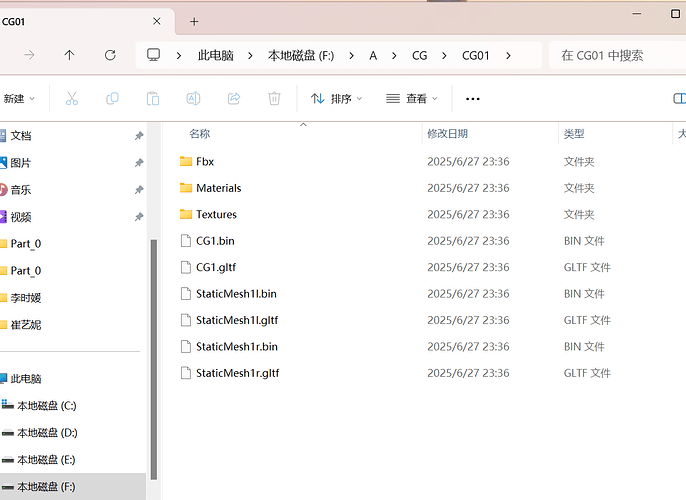Screen dimensions: 686x500
Task: Click the StaticMesh1r.gltf file icon
Action: tap(186, 373)
